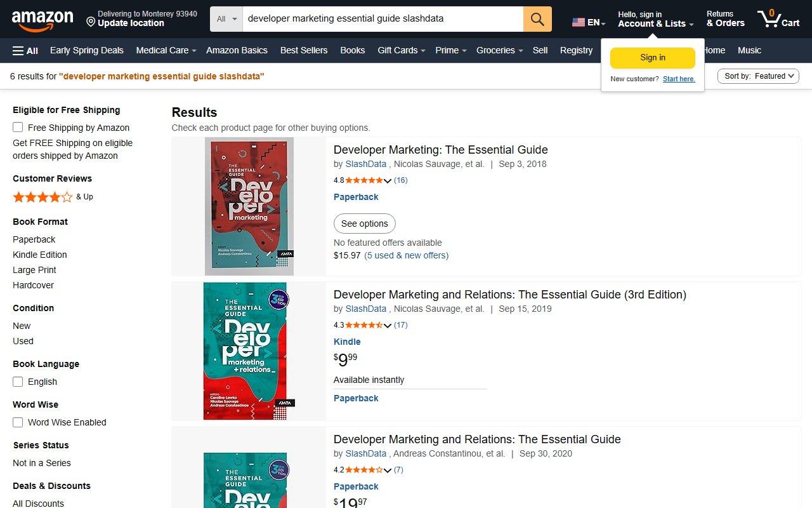The width and height of the screenshot is (812, 508).
Task: Click the US flag language icon
Action: click(x=578, y=21)
